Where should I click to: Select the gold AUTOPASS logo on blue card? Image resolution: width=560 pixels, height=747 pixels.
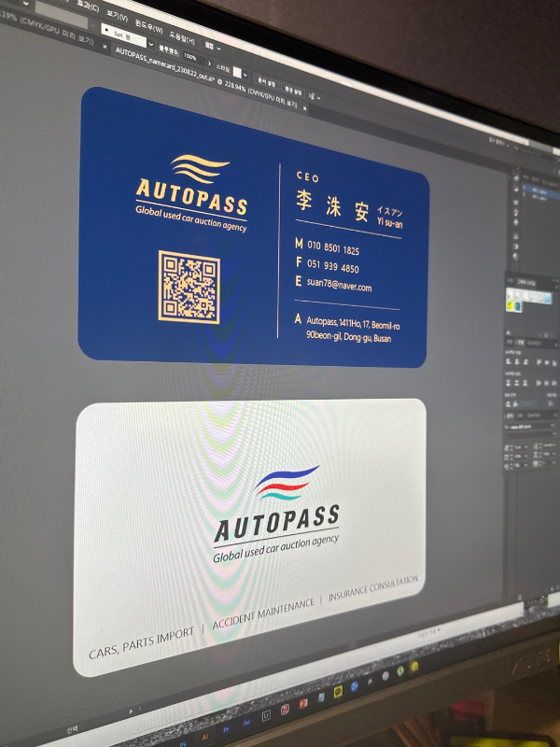192,192
